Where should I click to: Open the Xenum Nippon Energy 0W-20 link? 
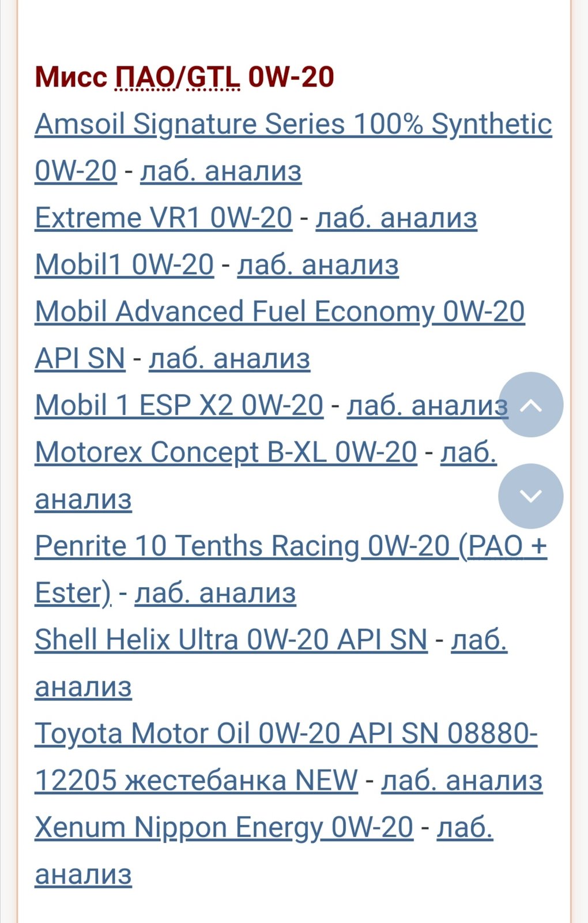point(224,827)
